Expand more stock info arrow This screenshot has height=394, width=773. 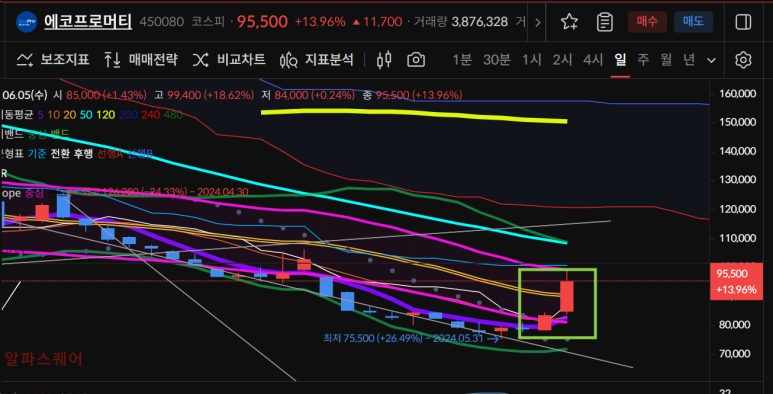coord(537,22)
